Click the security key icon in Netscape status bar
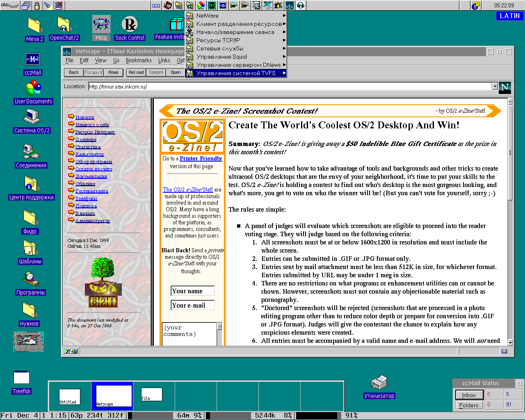This screenshot has height=420, width=525. (71, 351)
